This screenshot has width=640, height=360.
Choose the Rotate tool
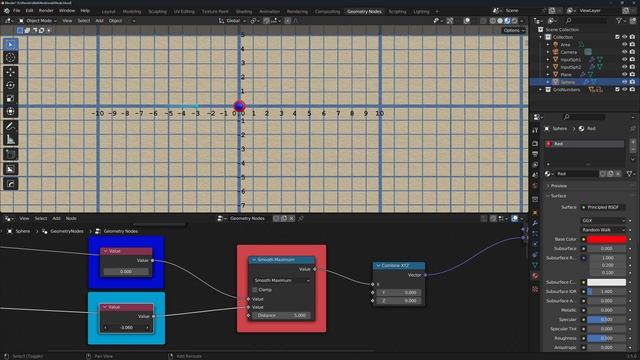[x=11, y=85]
